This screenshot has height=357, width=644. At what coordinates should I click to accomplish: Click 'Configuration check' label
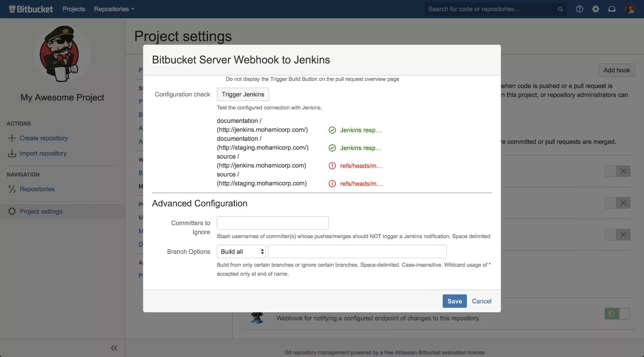183,94
